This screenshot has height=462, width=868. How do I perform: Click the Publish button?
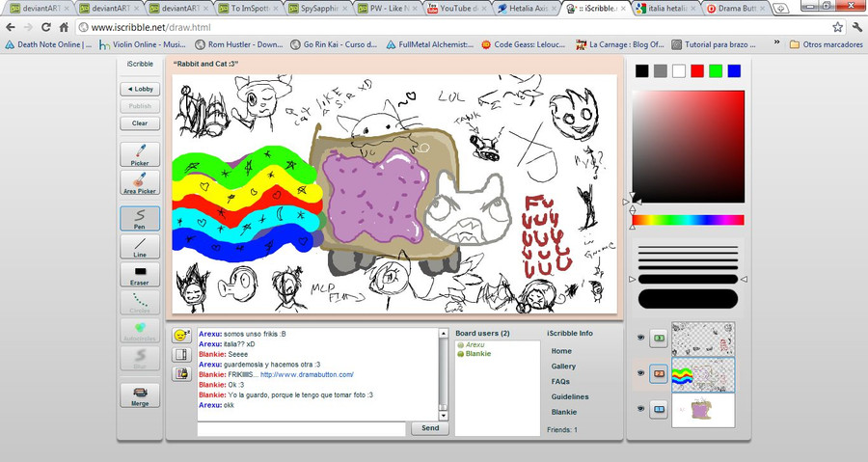pos(140,106)
